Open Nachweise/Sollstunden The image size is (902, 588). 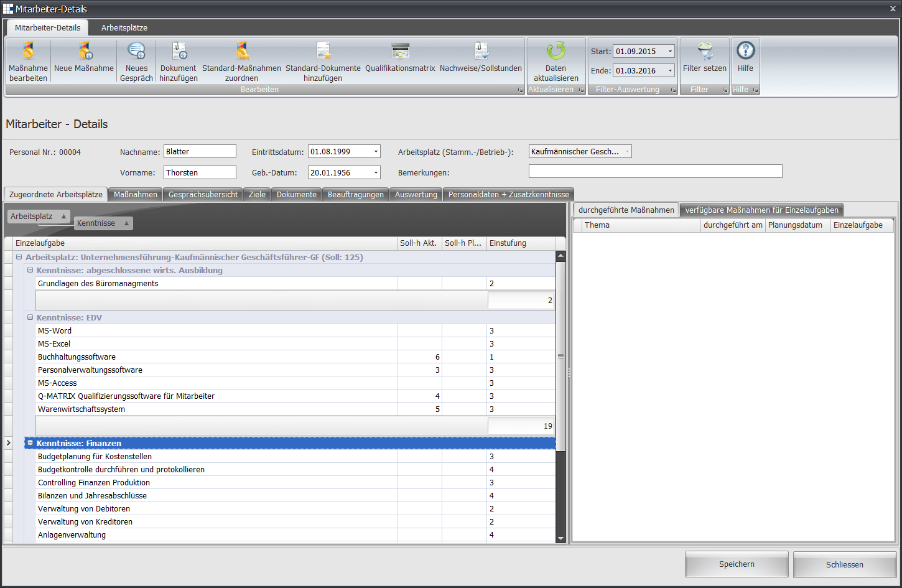click(480, 52)
